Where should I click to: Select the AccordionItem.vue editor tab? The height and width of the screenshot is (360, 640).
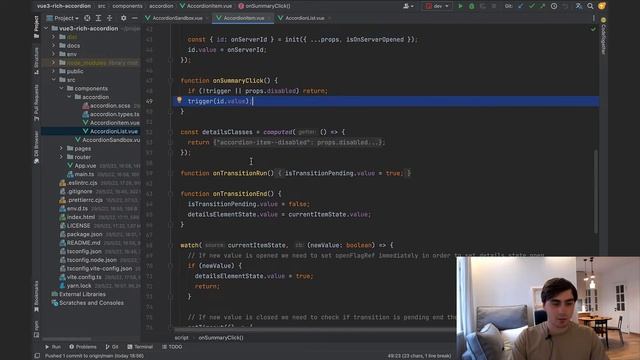[243, 18]
